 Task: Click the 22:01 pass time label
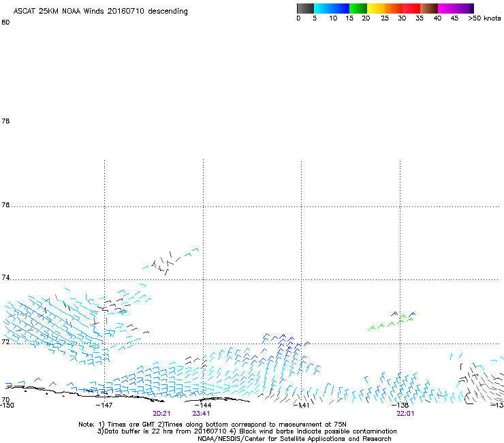pyautogui.click(x=405, y=414)
